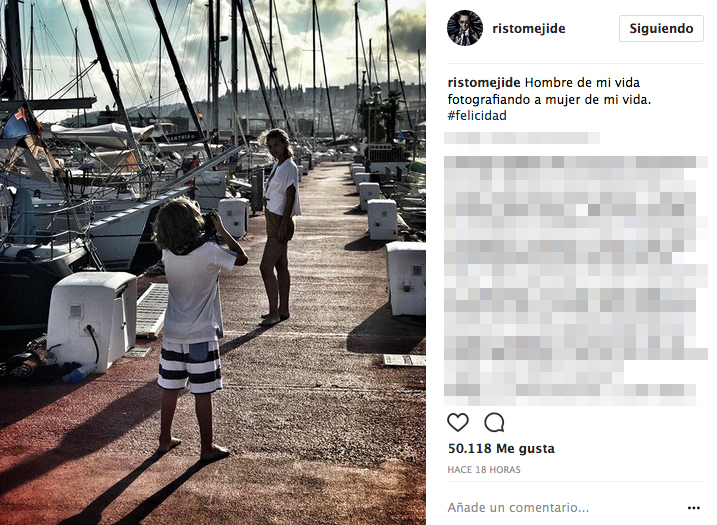717x525 pixels.
Task: Click the blurred commenter name line
Action: click(522, 138)
